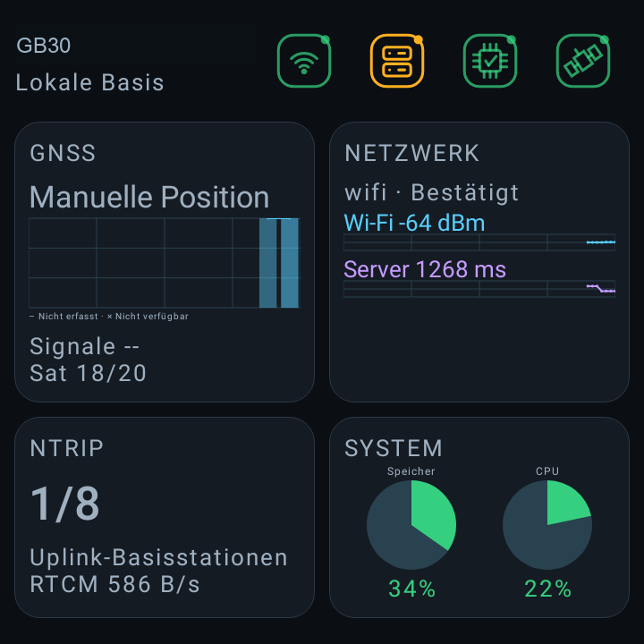The height and width of the screenshot is (644, 644).
Task: Select the RTCM 586 B/s rate
Action: pyautogui.click(x=114, y=584)
